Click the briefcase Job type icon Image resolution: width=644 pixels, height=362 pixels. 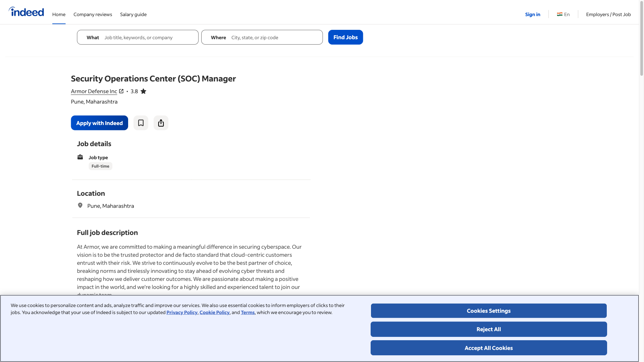point(80,157)
